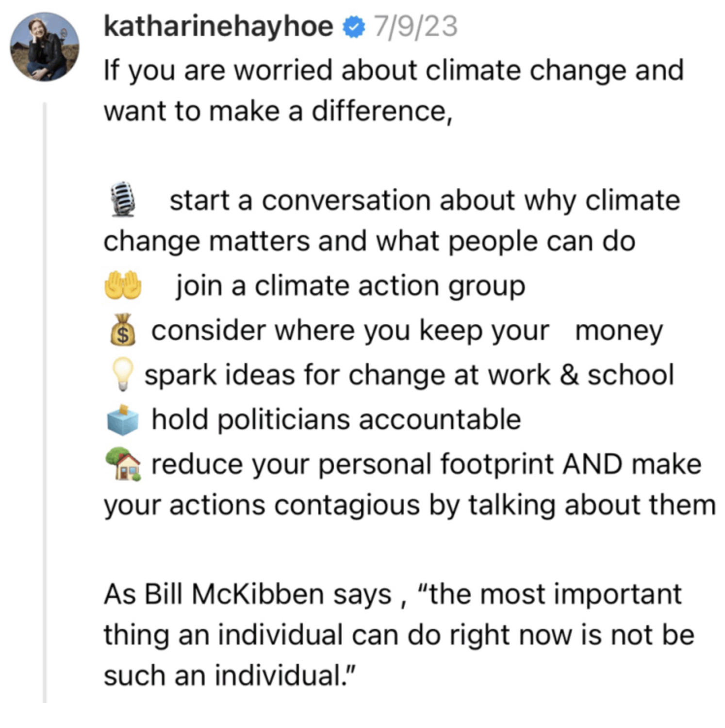
Task: Click the money bag emoji
Action: point(123,330)
